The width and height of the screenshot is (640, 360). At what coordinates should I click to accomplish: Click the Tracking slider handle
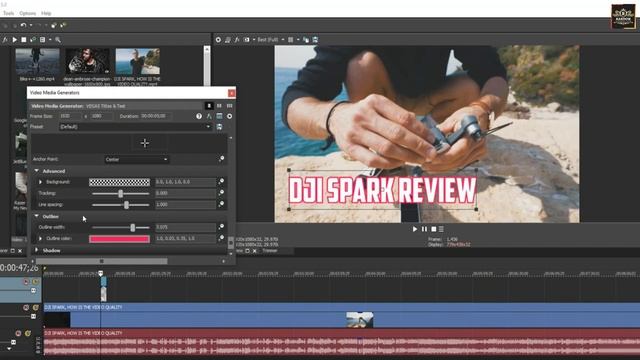click(x=120, y=193)
